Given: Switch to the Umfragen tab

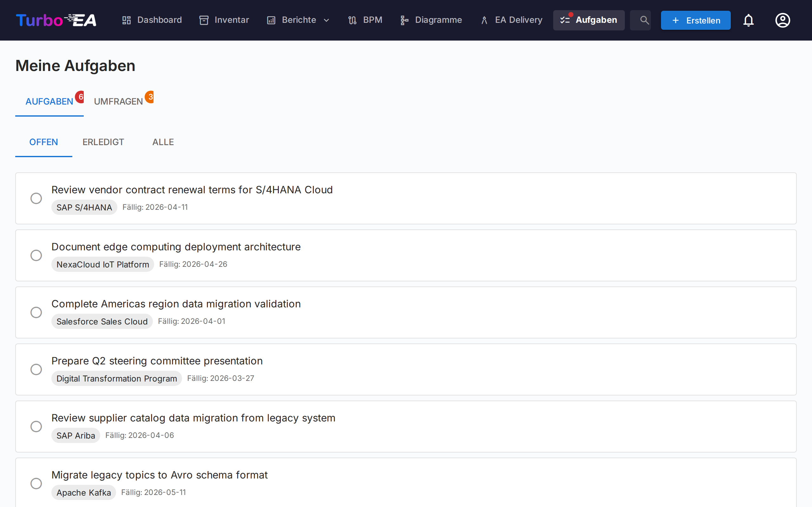Looking at the screenshot, I should point(118,101).
